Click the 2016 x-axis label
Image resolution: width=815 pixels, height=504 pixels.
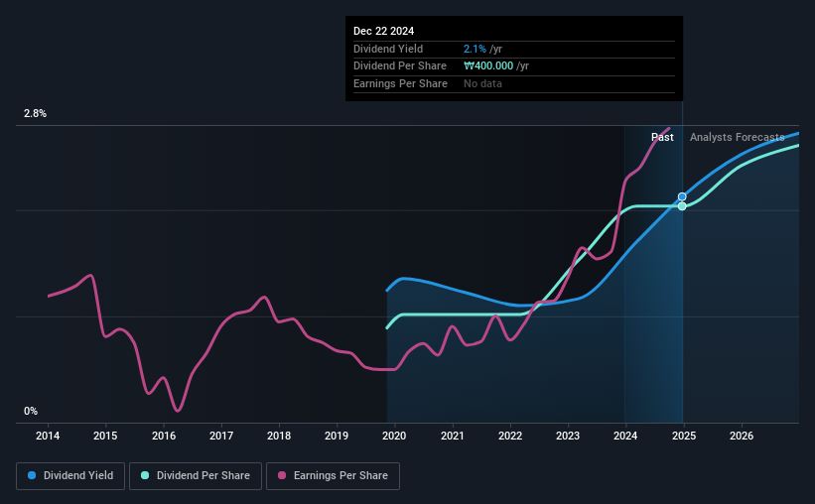tap(163, 436)
